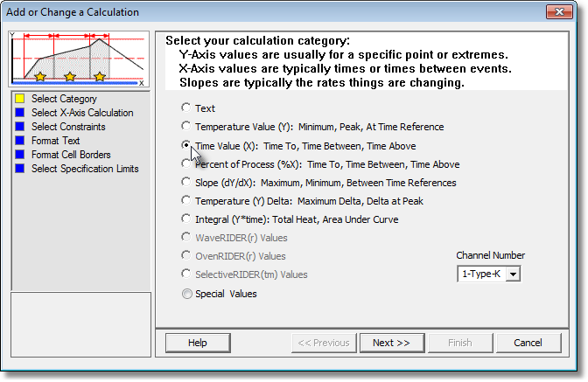Close the Add or Change a Calculation window
Screen dimensions: 588x382
[x=559, y=12]
